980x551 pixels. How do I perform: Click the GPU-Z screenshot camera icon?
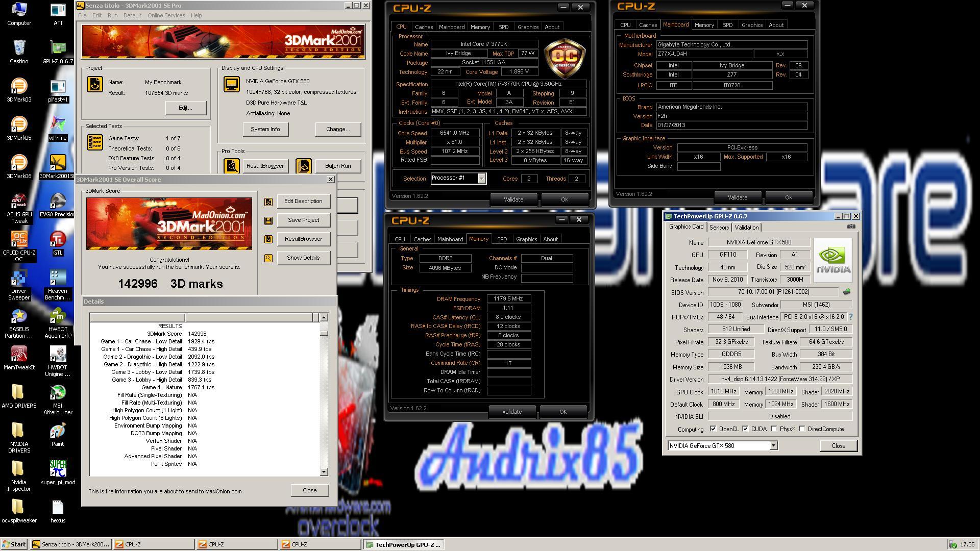[851, 227]
